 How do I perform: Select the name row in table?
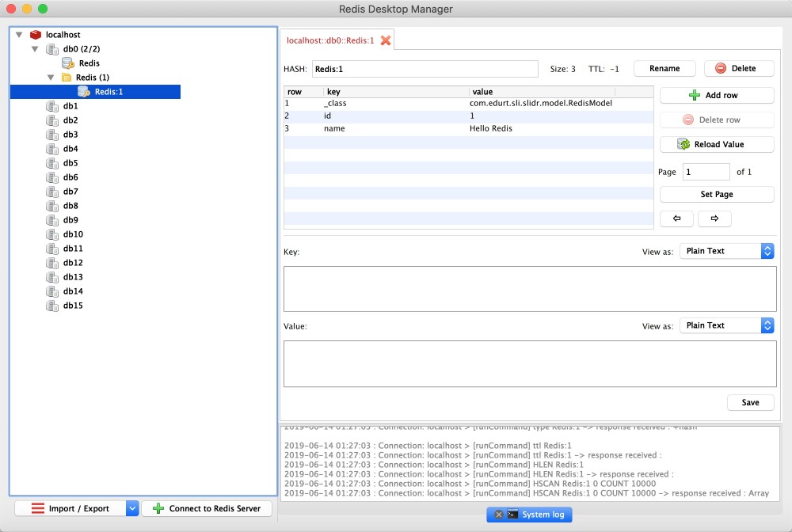pos(468,128)
